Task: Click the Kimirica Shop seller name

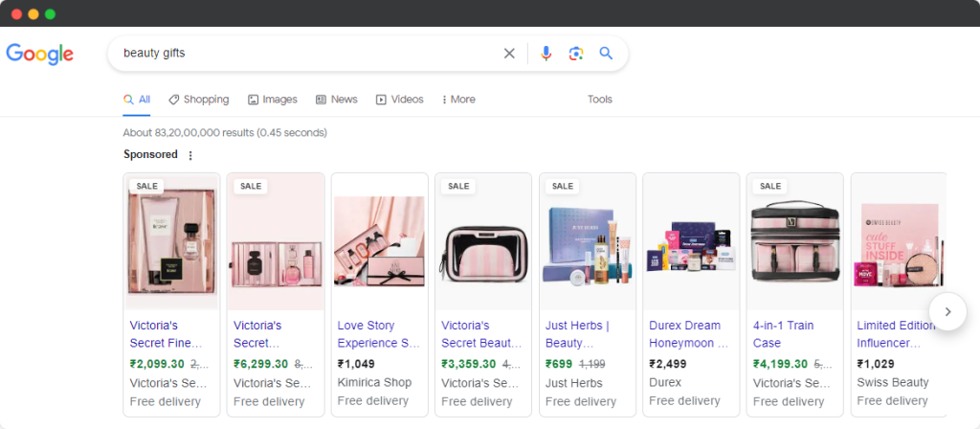Action: tap(374, 382)
